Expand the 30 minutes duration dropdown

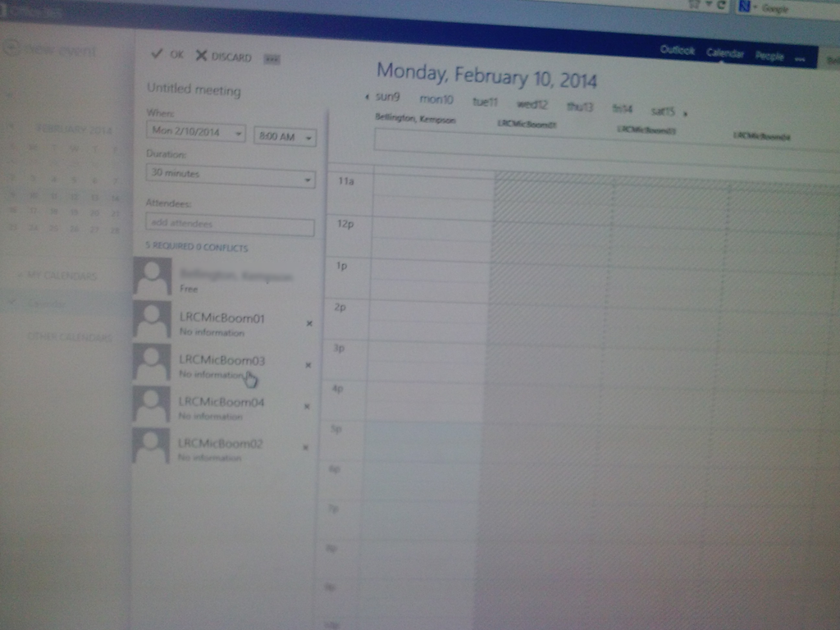[x=230, y=175]
